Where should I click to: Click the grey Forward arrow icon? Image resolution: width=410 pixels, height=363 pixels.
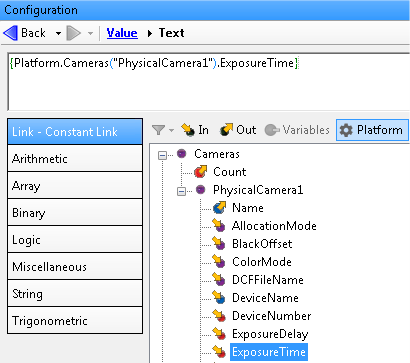pyautogui.click(x=74, y=33)
